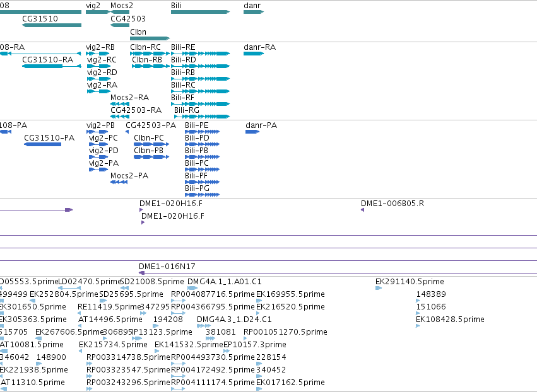This screenshot has width=537, height=392.
Task: Select protein label Bili-PC
Action: pyautogui.click(x=197, y=163)
